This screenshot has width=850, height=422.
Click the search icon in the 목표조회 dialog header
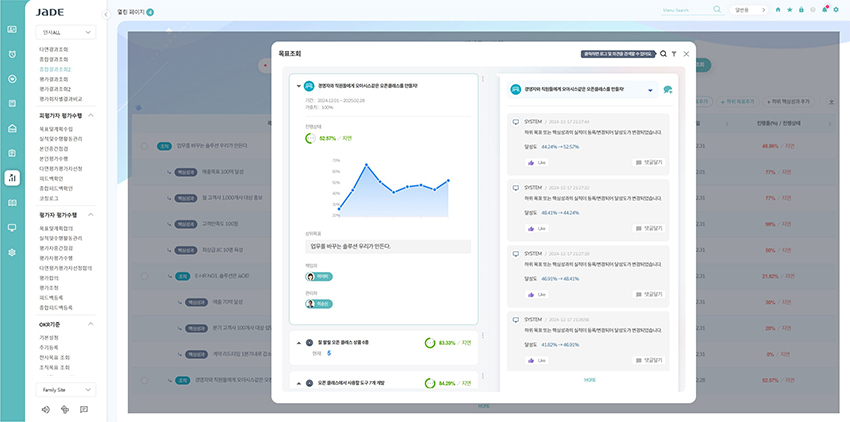click(x=663, y=54)
